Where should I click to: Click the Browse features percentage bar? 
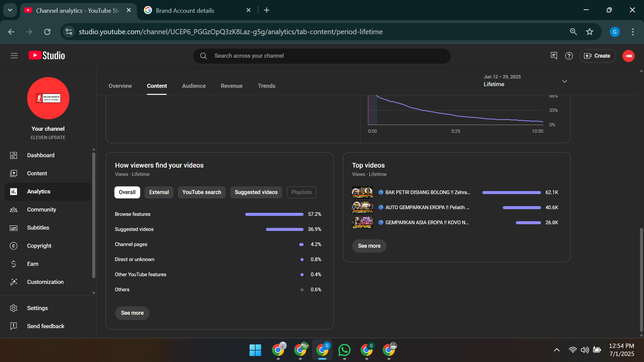[x=275, y=214]
